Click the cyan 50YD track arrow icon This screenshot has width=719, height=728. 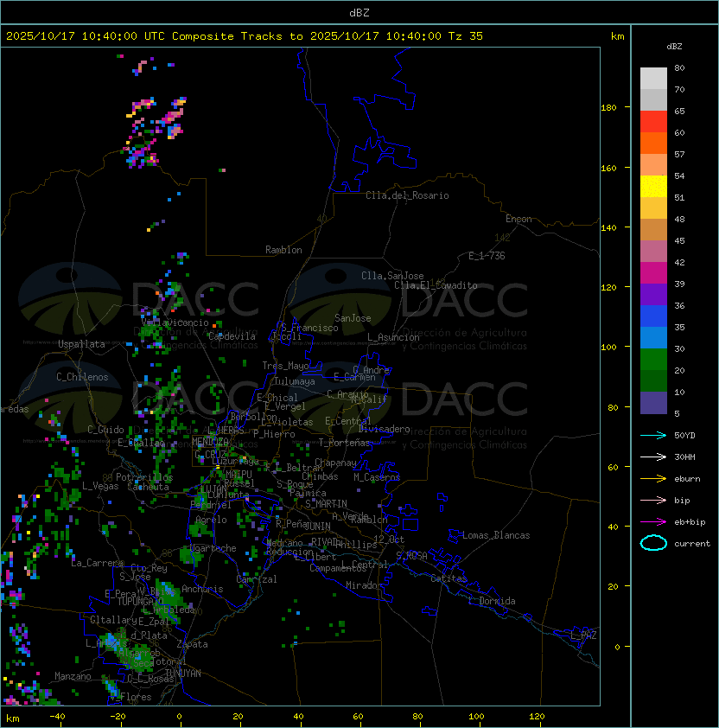click(653, 436)
